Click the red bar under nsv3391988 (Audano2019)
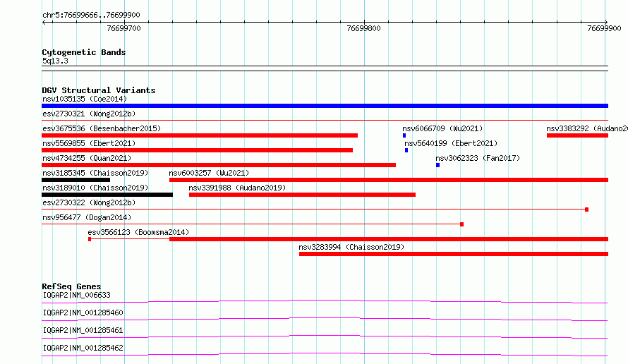Screen dimensions: 628x364 coord(303,195)
